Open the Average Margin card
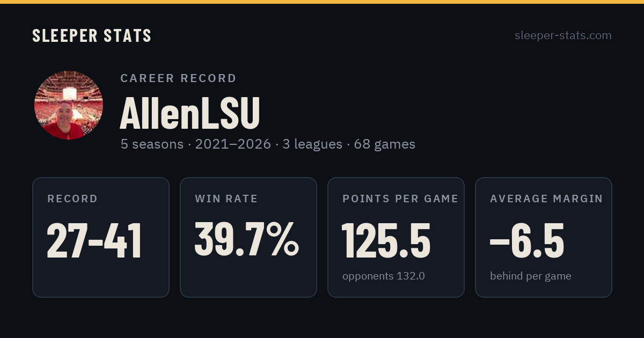 click(x=544, y=237)
